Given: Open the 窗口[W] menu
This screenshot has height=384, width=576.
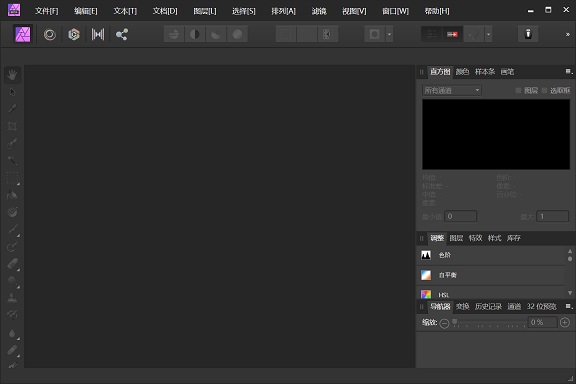Looking at the screenshot, I should point(395,11).
